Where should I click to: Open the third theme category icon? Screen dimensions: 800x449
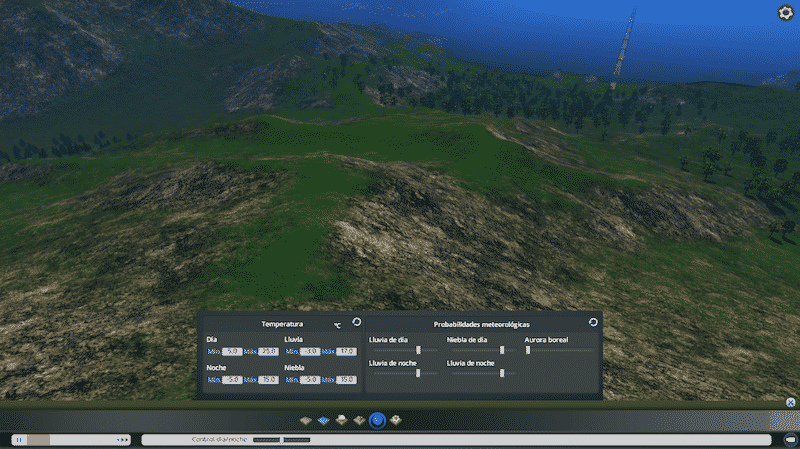[342, 420]
